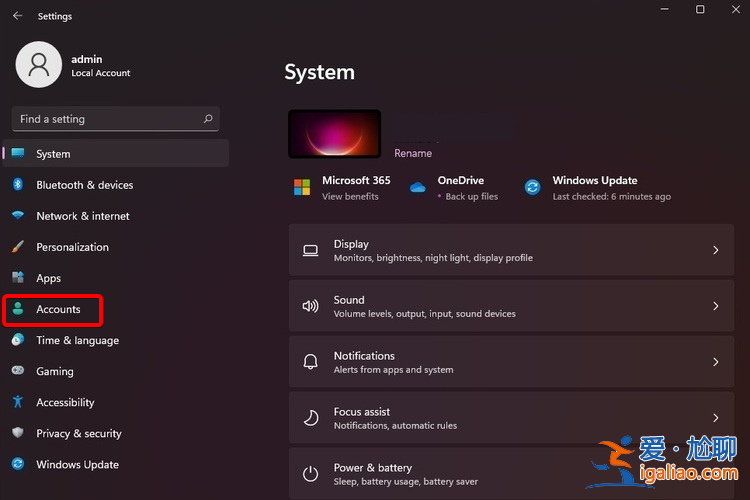
Task: Click the Privacy shield icon
Action: tap(18, 433)
